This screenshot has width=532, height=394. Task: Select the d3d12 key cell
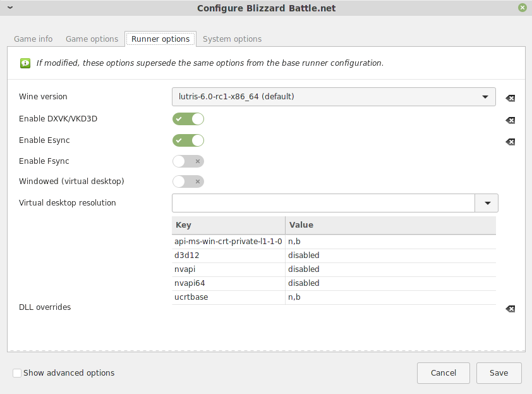tap(228, 255)
